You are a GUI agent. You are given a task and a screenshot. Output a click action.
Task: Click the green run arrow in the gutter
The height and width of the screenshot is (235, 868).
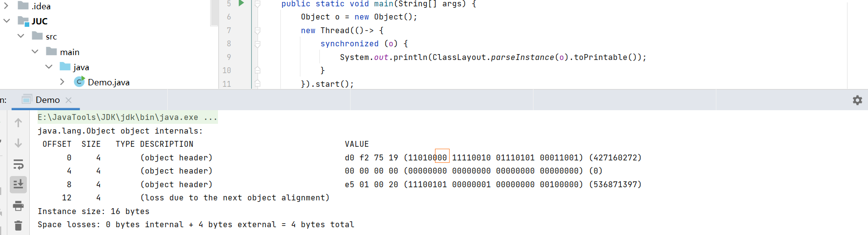tap(241, 3)
